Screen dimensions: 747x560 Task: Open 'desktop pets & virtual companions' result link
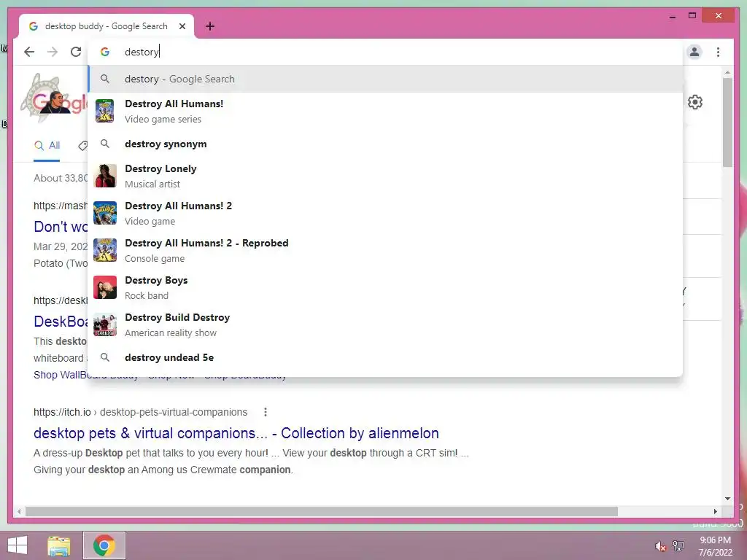point(236,433)
